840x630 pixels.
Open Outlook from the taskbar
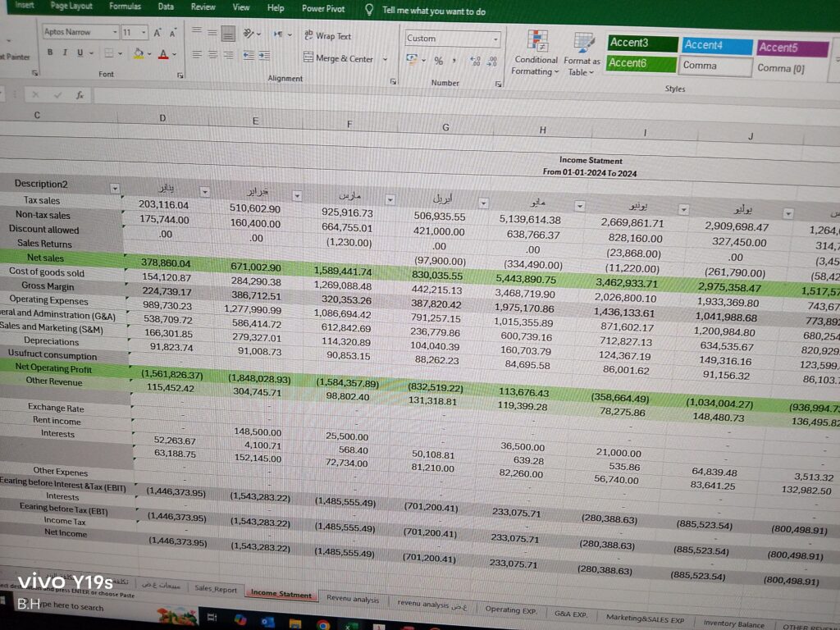[267, 622]
